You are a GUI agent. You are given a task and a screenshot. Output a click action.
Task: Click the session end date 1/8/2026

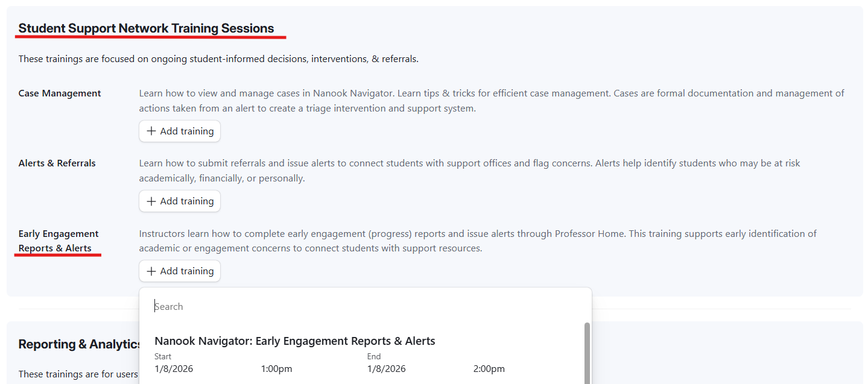pos(386,369)
